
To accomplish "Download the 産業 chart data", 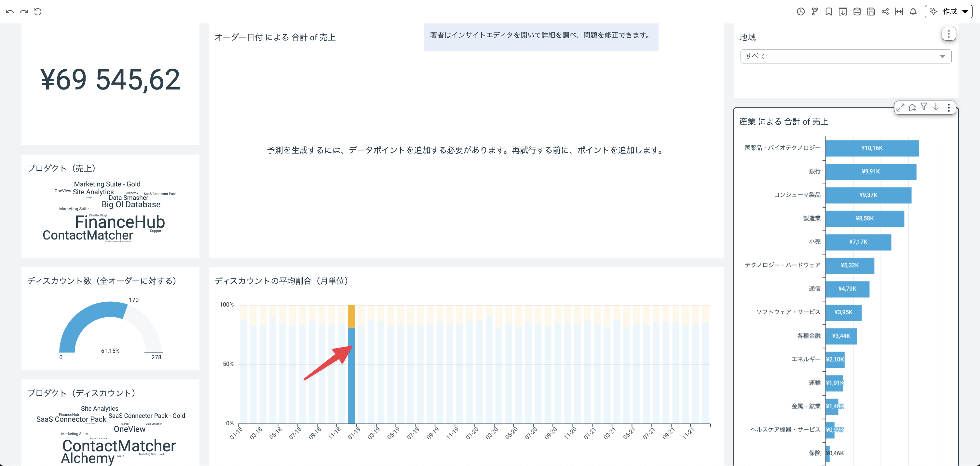I will tap(936, 108).
